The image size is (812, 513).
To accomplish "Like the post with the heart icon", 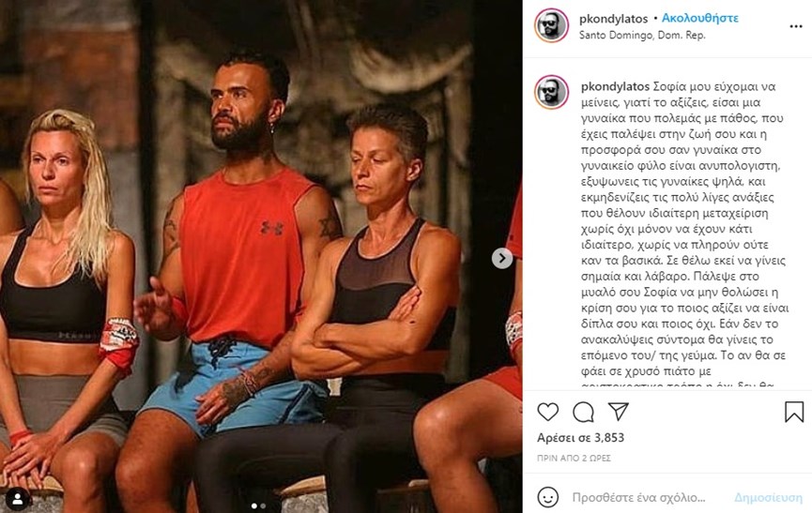I will pyautogui.click(x=548, y=412).
